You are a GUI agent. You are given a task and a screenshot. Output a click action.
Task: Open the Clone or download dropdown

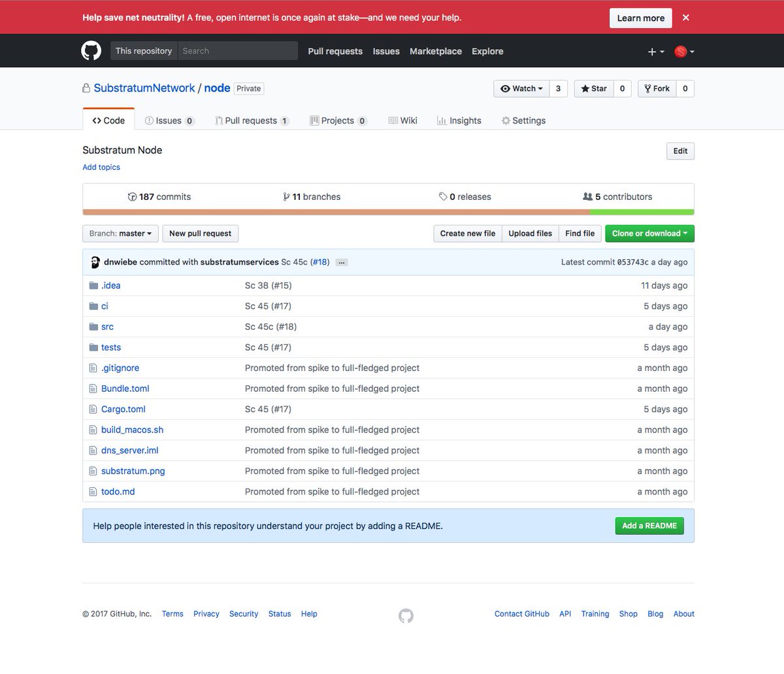pos(649,234)
